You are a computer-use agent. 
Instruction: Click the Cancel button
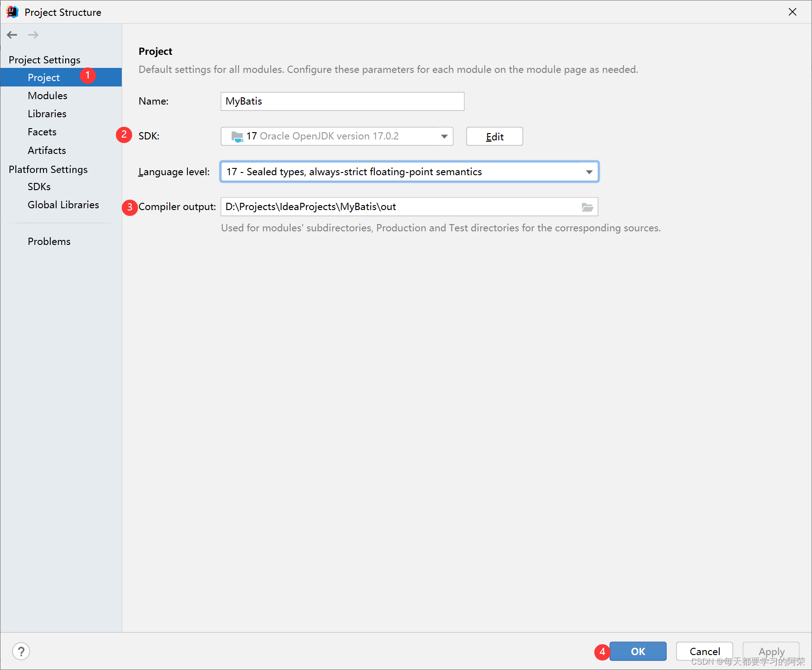coord(705,651)
